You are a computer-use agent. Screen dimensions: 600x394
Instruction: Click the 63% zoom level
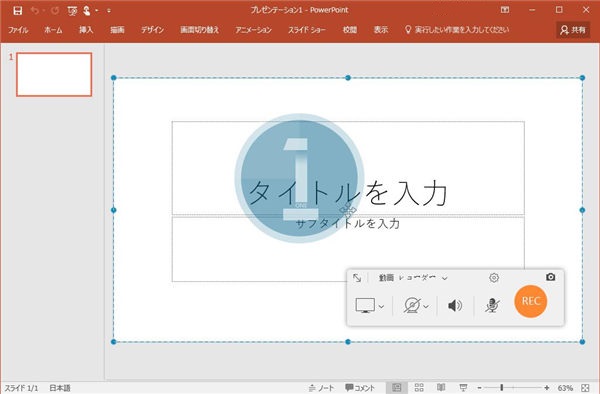tap(565, 388)
